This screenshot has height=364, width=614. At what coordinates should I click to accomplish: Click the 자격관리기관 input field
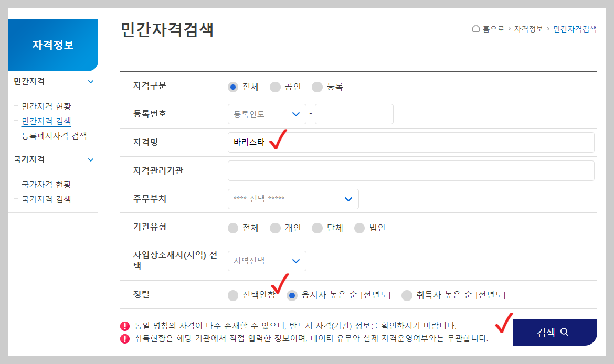[410, 170]
